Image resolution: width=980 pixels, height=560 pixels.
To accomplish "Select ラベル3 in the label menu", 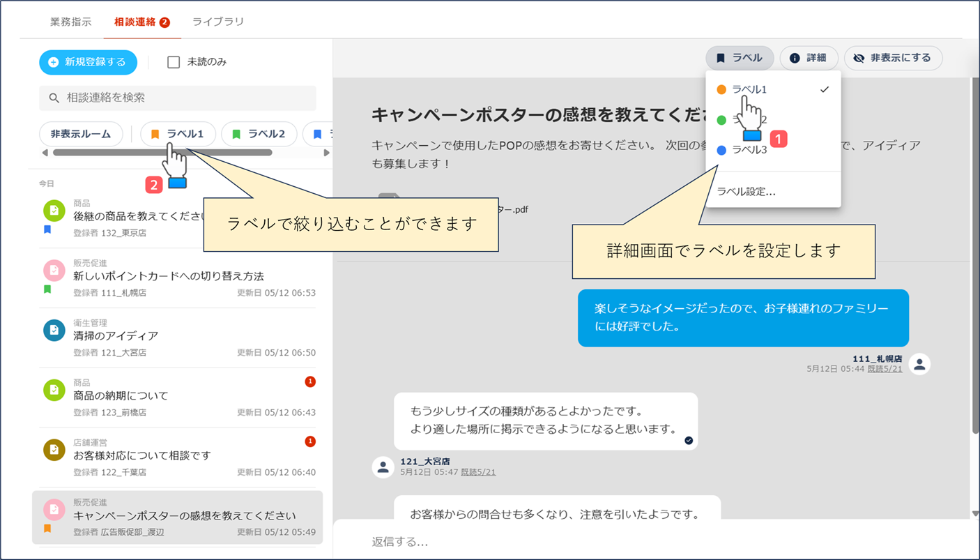I will (x=774, y=149).
